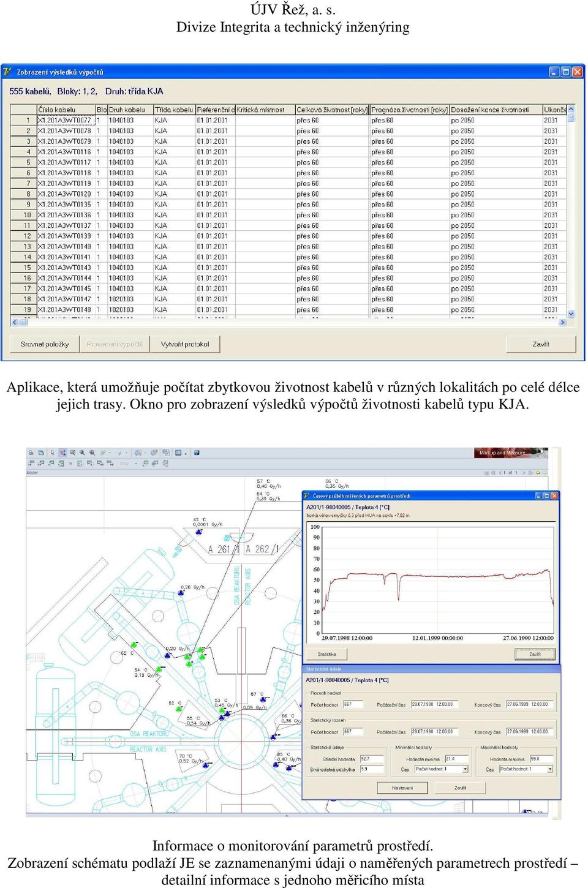Open the Čas dropdown under Minimální hodnoty

coord(466,769)
